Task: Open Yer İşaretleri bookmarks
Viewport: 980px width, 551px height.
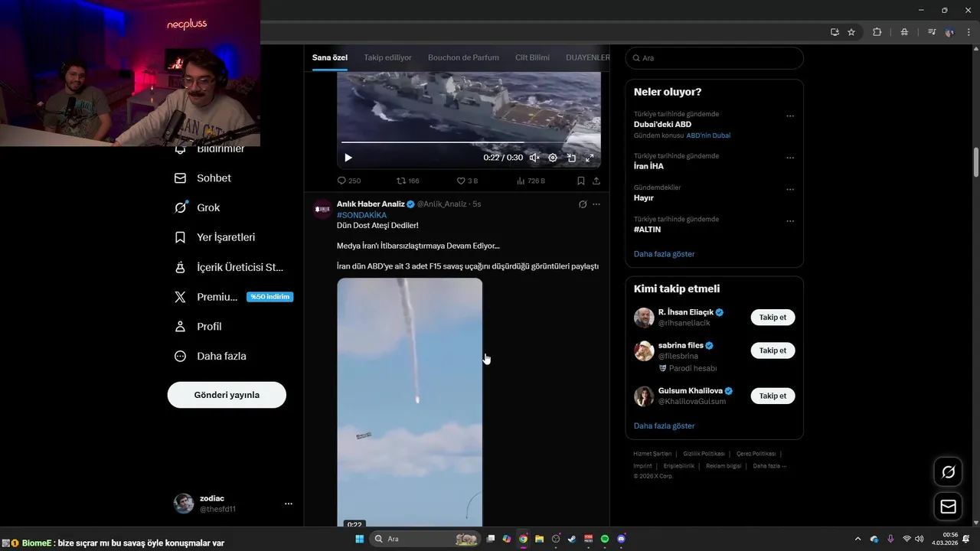Action: click(x=215, y=237)
